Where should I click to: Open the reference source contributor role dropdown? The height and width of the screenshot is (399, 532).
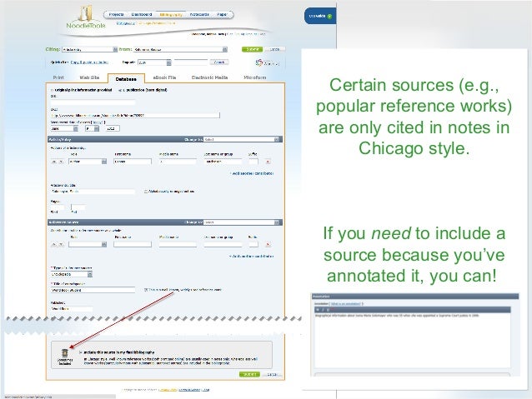click(88, 244)
